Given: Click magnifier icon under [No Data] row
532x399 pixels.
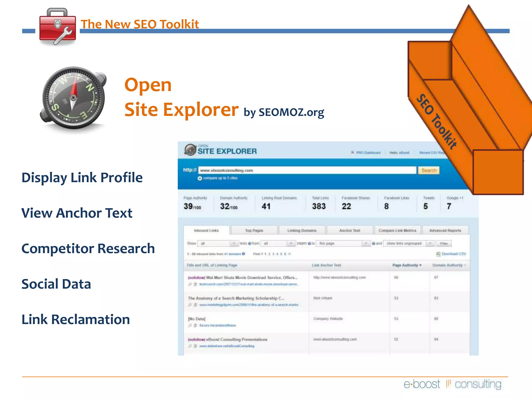Looking at the screenshot, I should click(190, 325).
